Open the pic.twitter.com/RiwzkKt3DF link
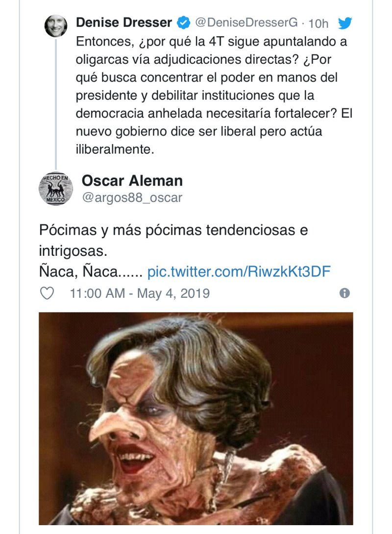 [x=239, y=271]
